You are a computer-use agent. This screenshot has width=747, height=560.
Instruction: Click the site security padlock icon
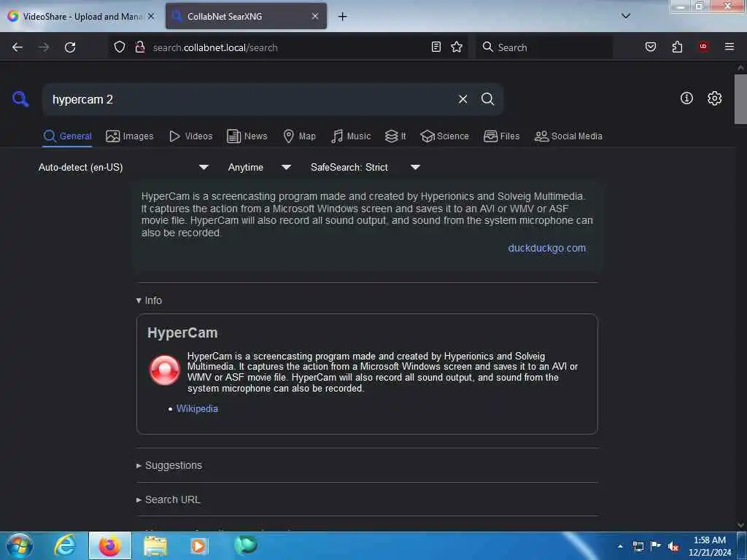(139, 47)
